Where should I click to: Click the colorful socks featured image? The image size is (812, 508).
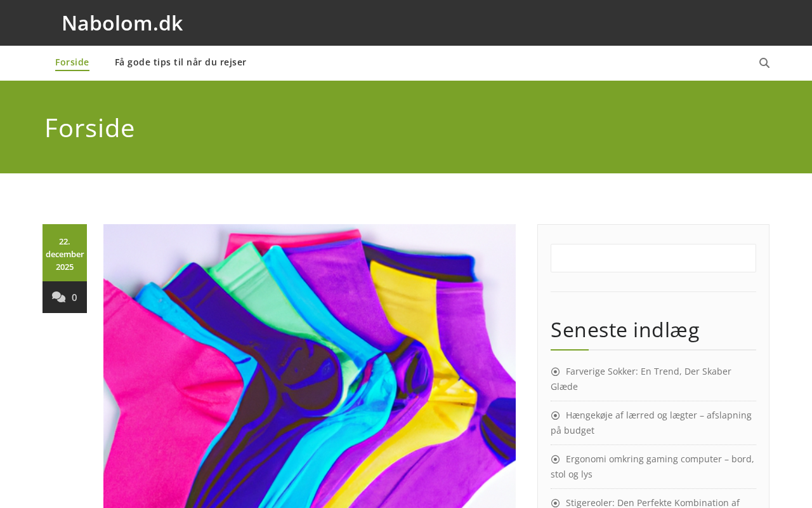tap(310, 366)
